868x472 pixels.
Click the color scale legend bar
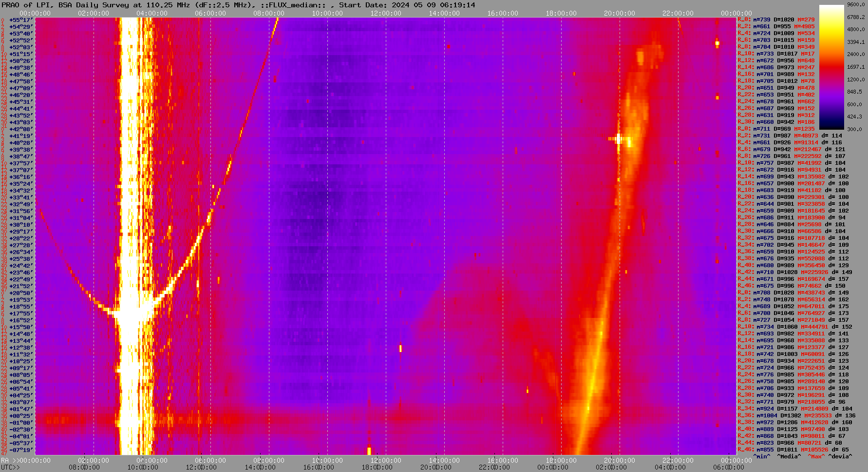(x=831, y=67)
